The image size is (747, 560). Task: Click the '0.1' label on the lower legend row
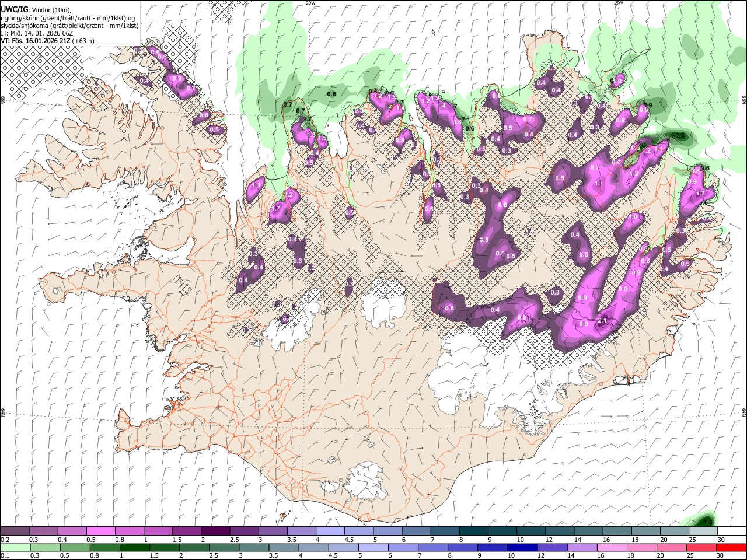click(5, 555)
